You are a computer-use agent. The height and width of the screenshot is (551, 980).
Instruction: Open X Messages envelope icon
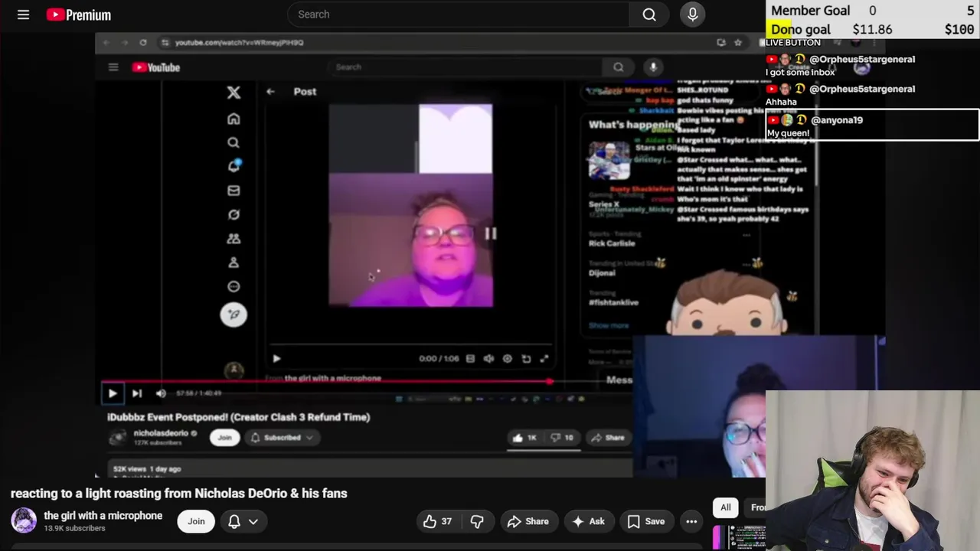point(234,191)
